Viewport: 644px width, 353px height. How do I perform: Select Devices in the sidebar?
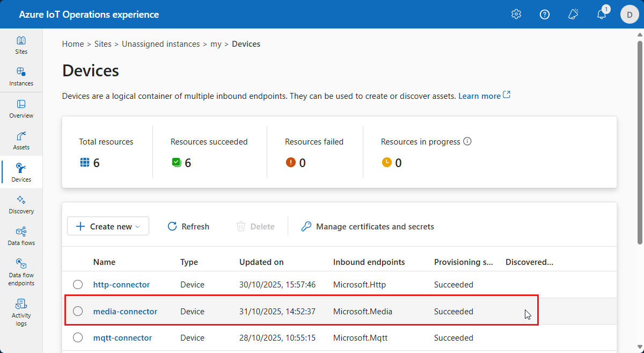click(21, 172)
